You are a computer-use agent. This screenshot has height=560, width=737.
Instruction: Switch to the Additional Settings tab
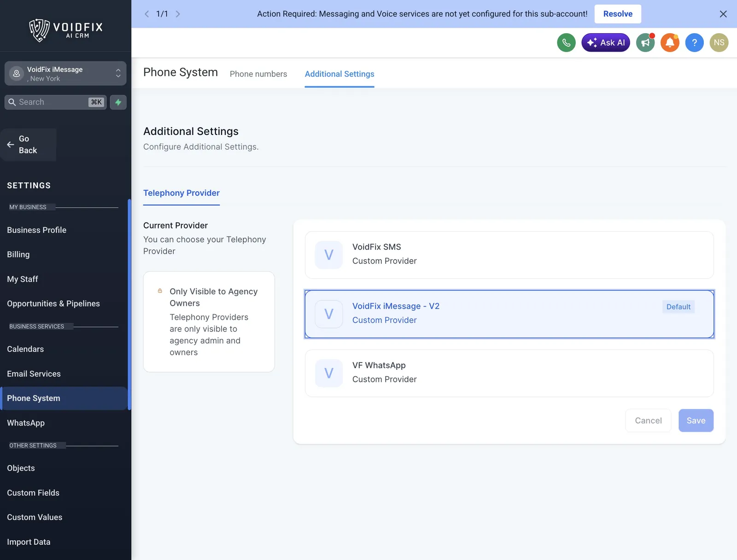(339, 74)
